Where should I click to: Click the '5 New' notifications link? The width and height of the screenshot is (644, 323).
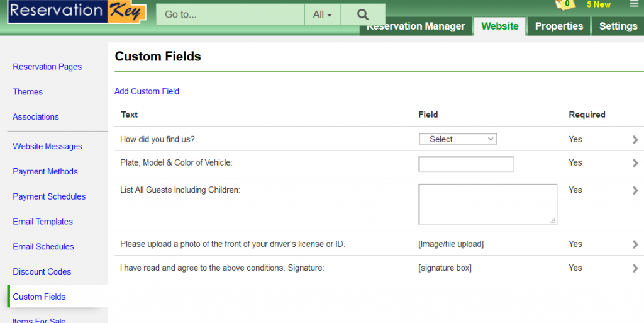tap(598, 4)
